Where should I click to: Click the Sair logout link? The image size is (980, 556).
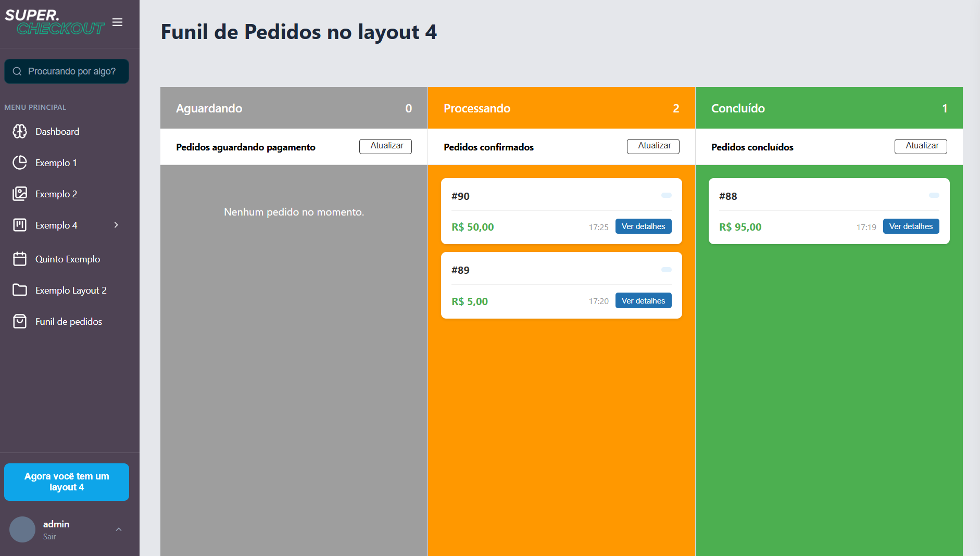[x=49, y=537]
